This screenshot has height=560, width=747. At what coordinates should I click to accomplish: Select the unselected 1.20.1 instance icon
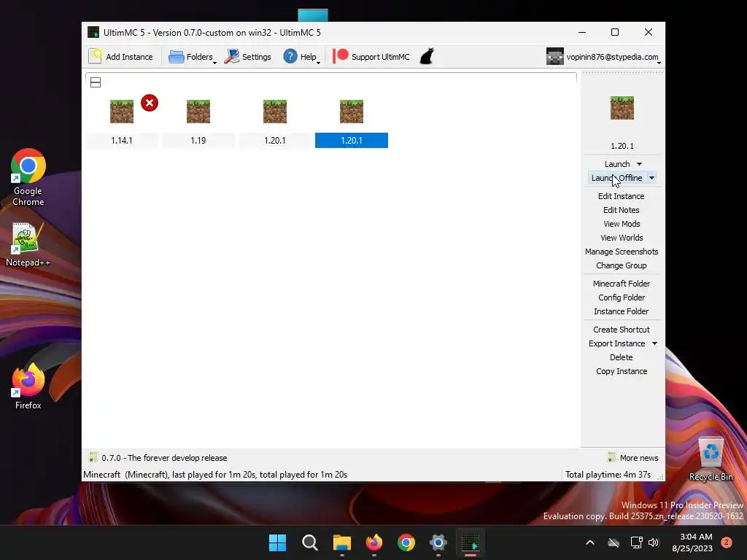(x=275, y=112)
